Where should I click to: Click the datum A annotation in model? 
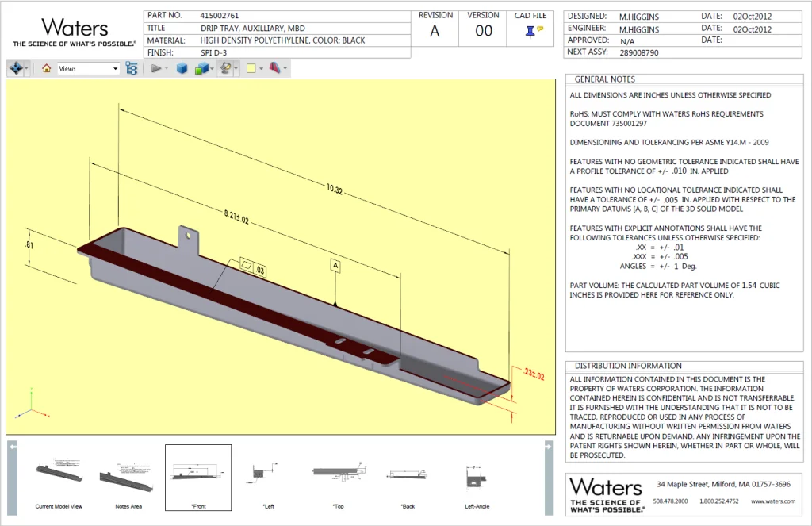click(x=335, y=265)
